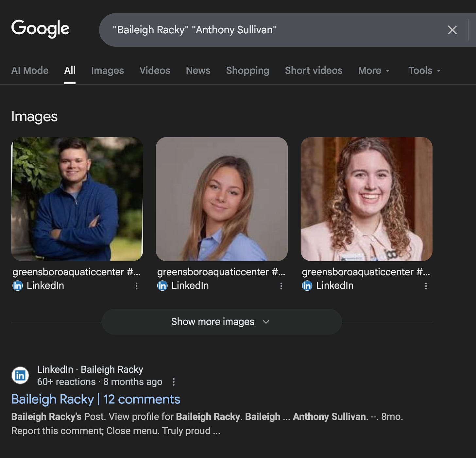Open the Tools dropdown
This screenshot has width=476, height=458.
point(425,71)
